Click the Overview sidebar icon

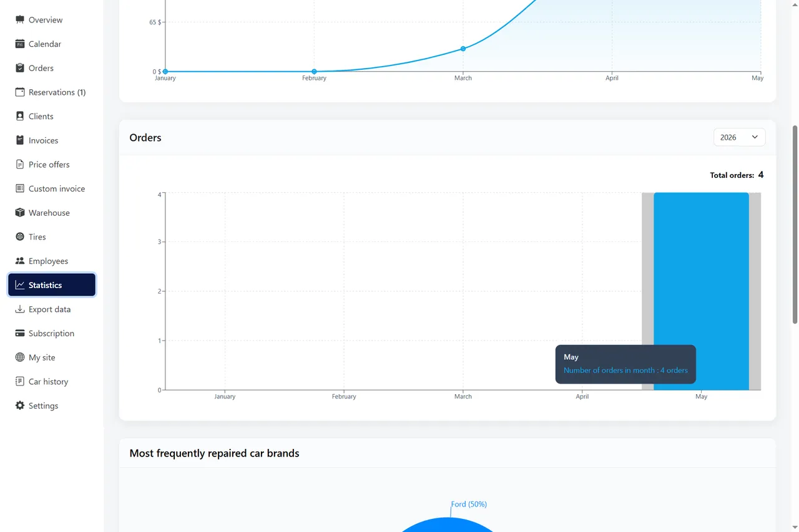click(x=20, y=20)
